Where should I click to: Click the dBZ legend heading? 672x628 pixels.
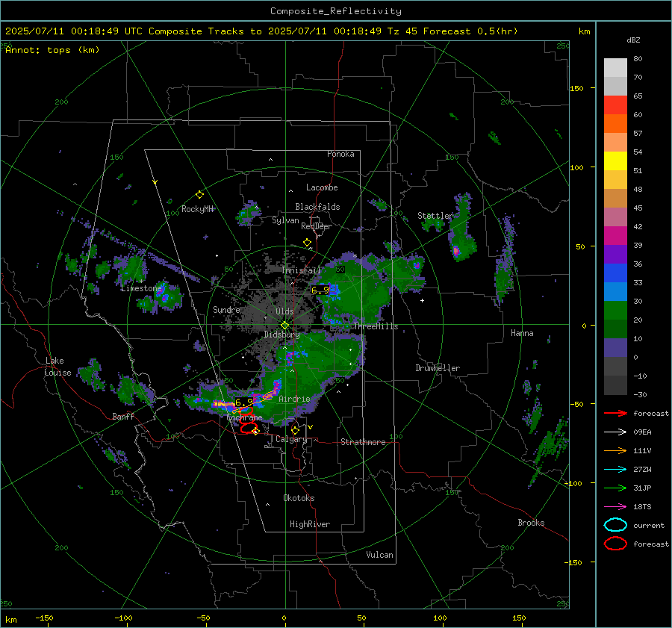click(633, 40)
